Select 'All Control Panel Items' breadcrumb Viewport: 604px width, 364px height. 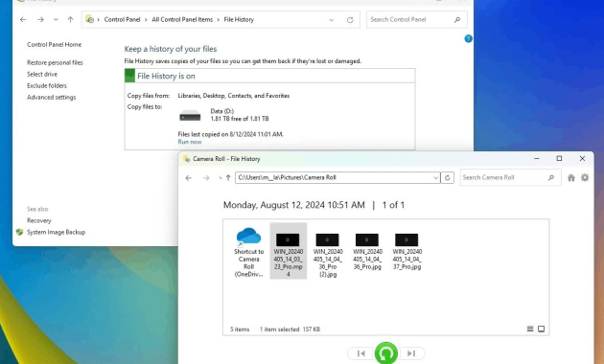pos(182,19)
